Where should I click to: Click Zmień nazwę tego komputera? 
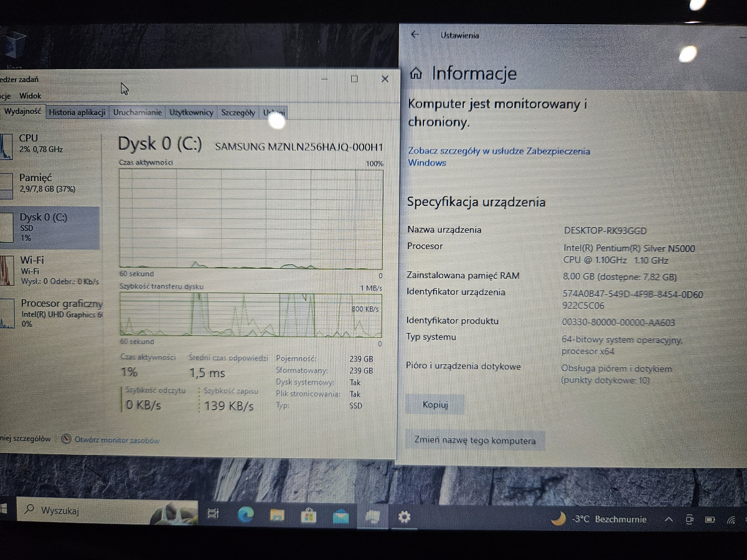pyautogui.click(x=475, y=441)
